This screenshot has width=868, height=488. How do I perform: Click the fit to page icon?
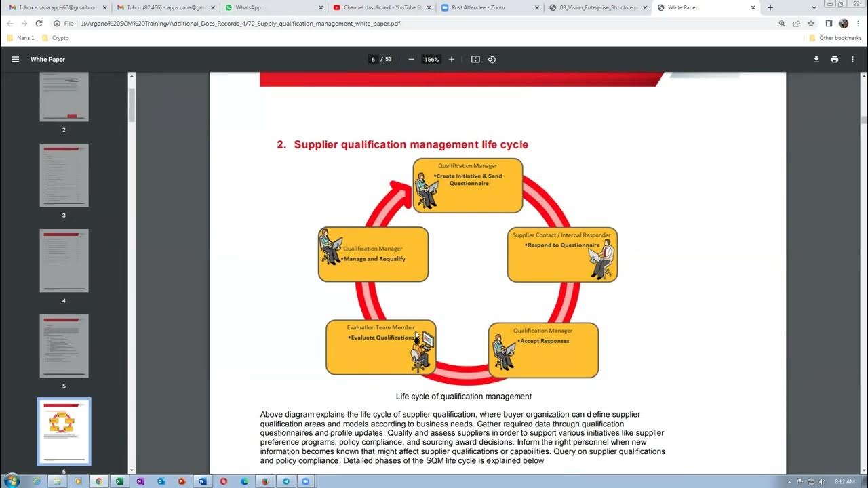point(475,59)
